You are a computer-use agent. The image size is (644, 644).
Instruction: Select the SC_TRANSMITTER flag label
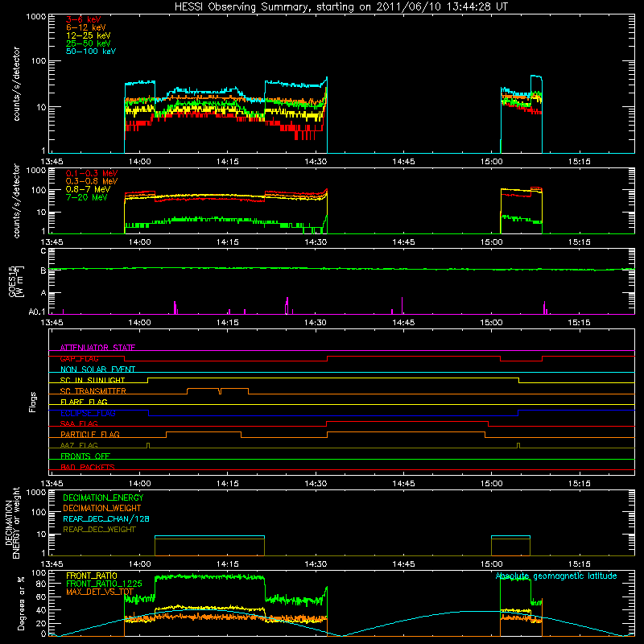pos(93,391)
